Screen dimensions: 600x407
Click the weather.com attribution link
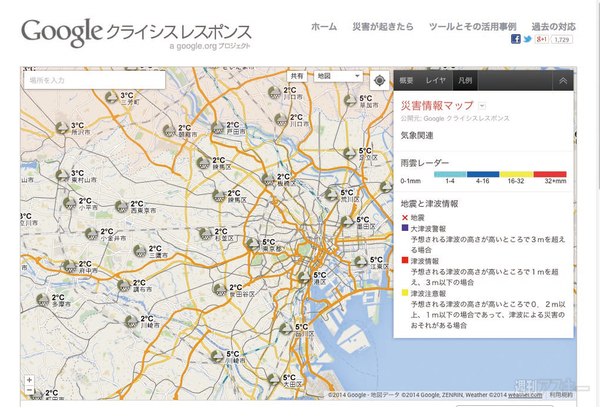pos(525,395)
